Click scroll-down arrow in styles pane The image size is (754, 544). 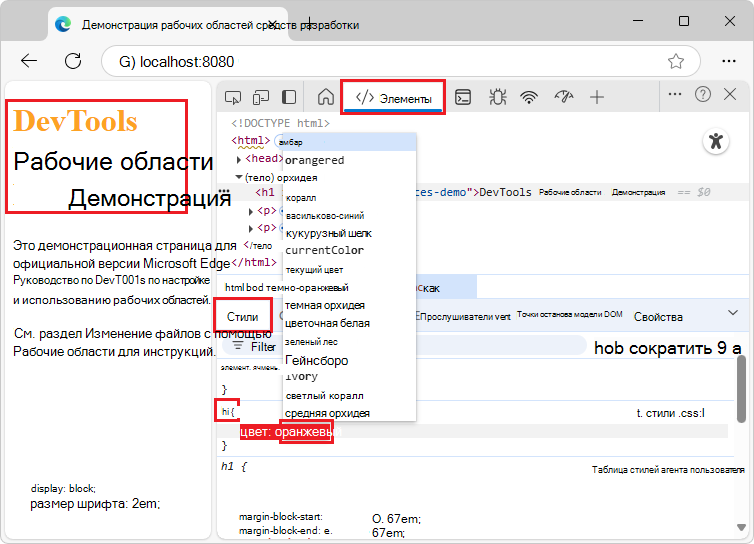741,528
